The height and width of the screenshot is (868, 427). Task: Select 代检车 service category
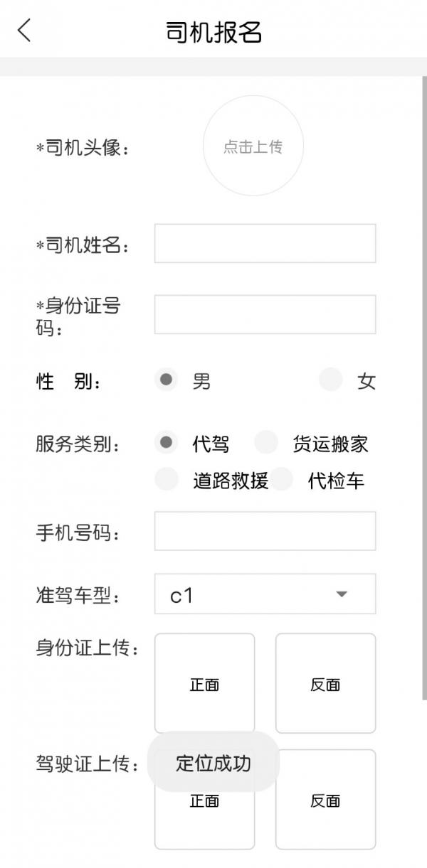tap(283, 479)
